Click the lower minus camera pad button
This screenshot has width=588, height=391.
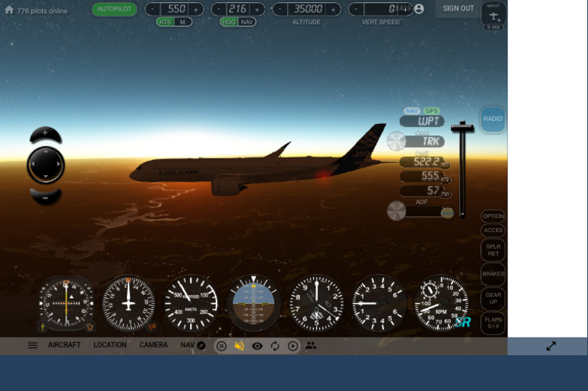(45, 197)
